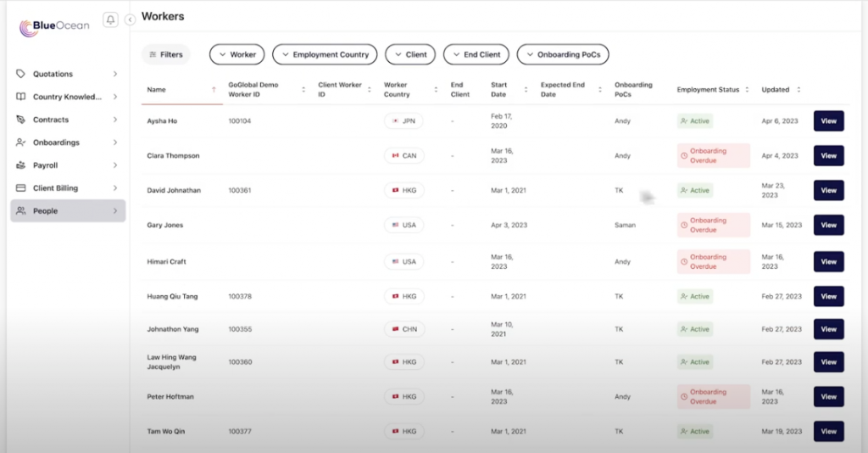Click the Contracts icon in sidebar
Image resolution: width=868 pixels, height=453 pixels.
[20, 120]
